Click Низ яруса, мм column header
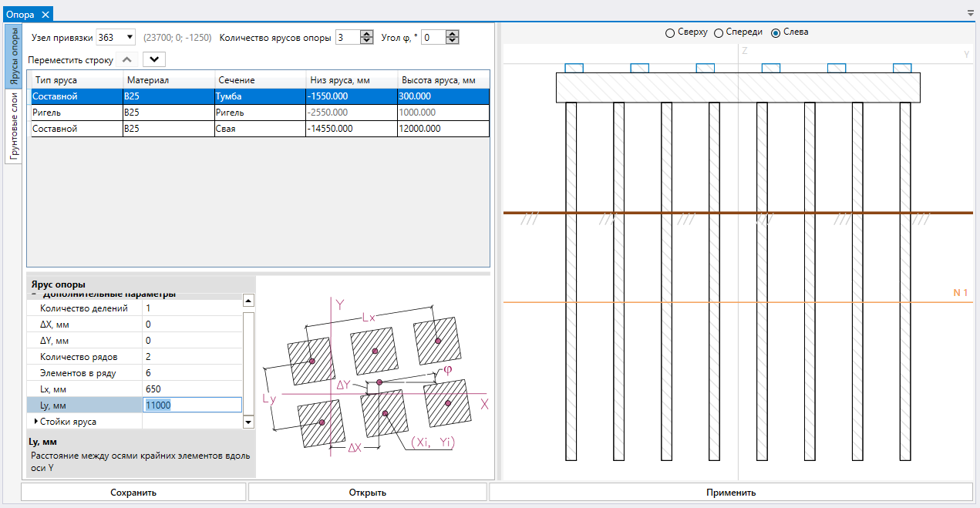The height and width of the screenshot is (508, 980). tap(351, 80)
